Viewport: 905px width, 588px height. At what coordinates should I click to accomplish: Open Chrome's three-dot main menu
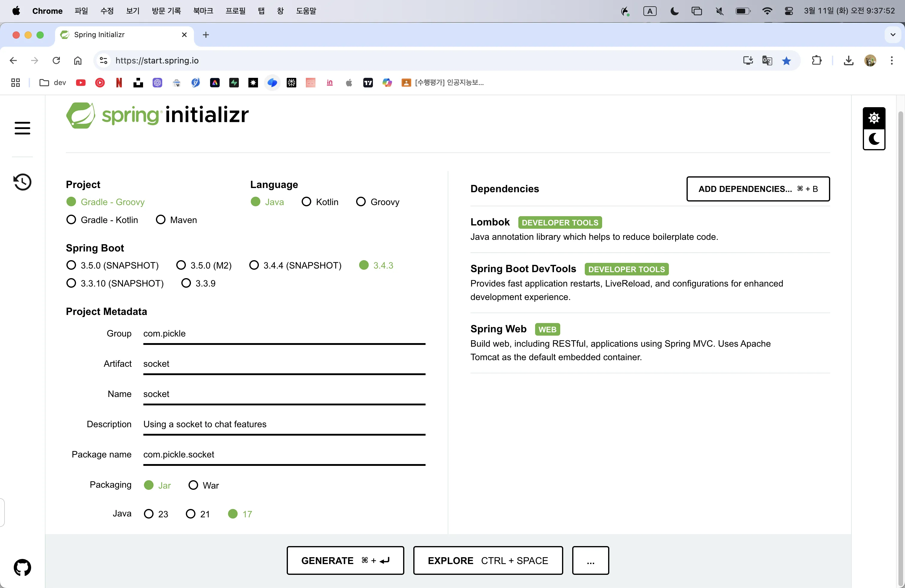pyautogui.click(x=892, y=60)
